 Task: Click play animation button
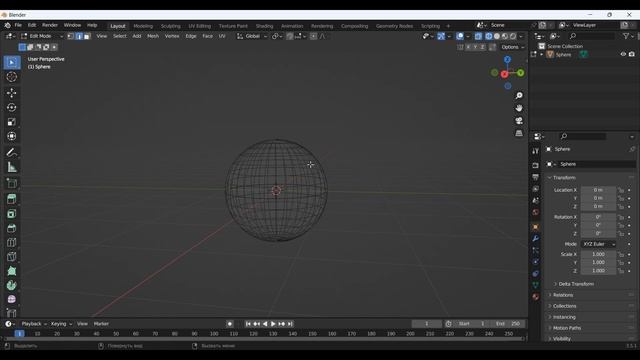pos(273,324)
